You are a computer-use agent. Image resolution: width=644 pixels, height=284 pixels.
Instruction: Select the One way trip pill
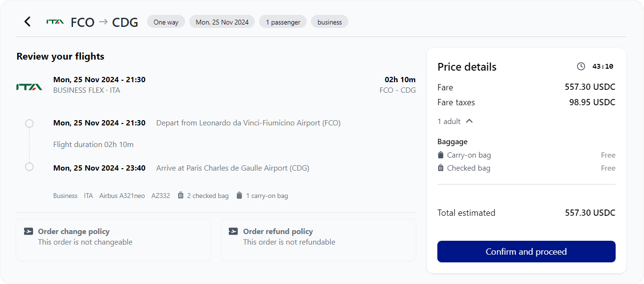pyautogui.click(x=166, y=21)
